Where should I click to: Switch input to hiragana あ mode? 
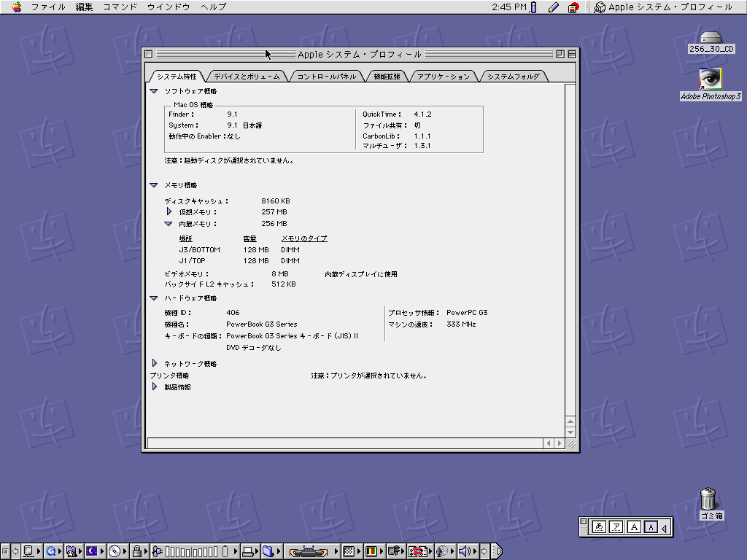tap(600, 526)
